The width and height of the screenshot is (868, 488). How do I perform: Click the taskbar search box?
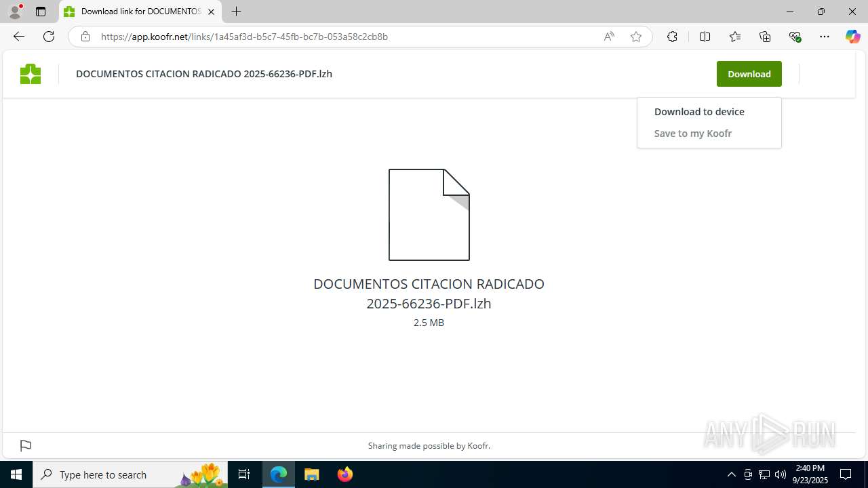click(130, 474)
